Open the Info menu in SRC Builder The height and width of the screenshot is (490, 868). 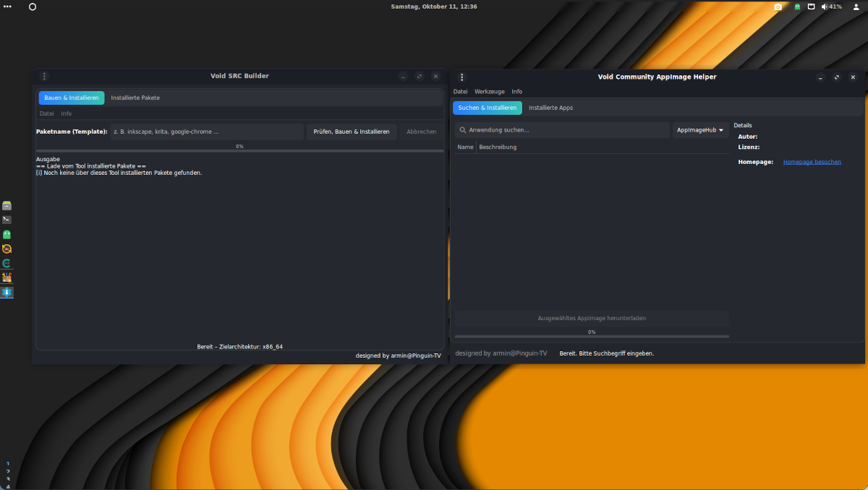[x=67, y=113]
